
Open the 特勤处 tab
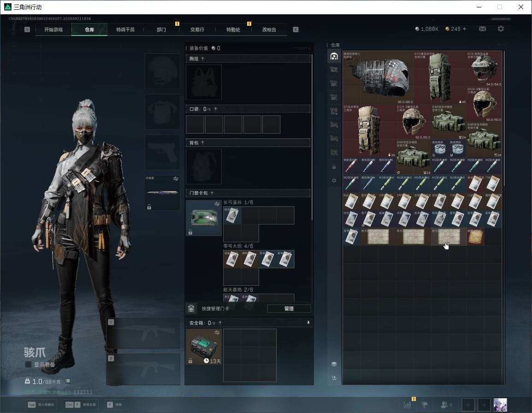click(233, 29)
